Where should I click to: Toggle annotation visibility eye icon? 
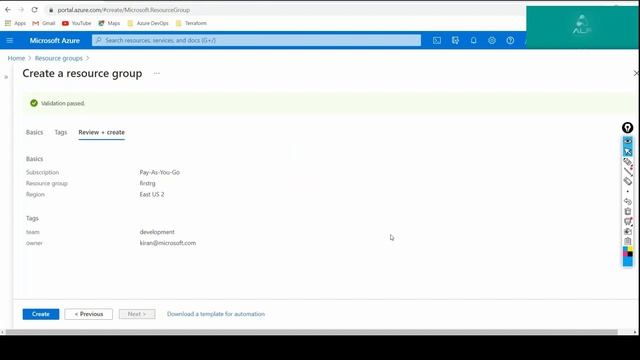[628, 141]
